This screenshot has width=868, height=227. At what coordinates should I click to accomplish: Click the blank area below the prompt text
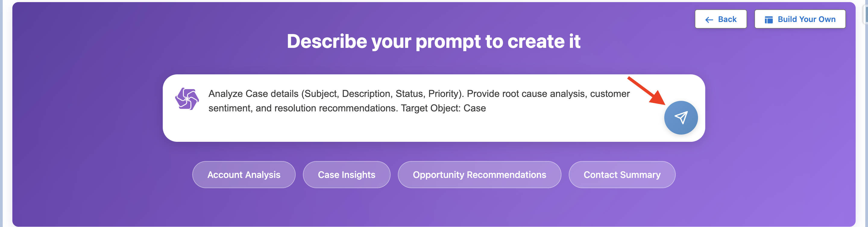click(404, 128)
